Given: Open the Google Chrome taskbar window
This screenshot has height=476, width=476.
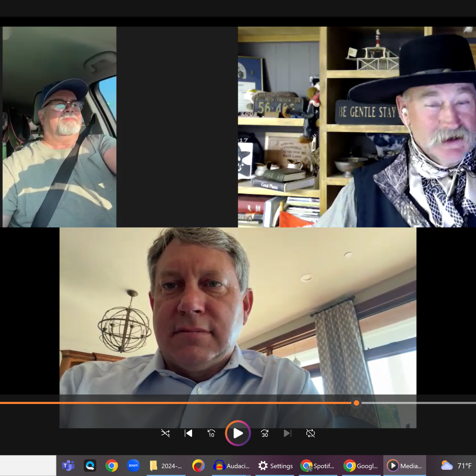Looking at the screenshot, I should coord(361,466).
